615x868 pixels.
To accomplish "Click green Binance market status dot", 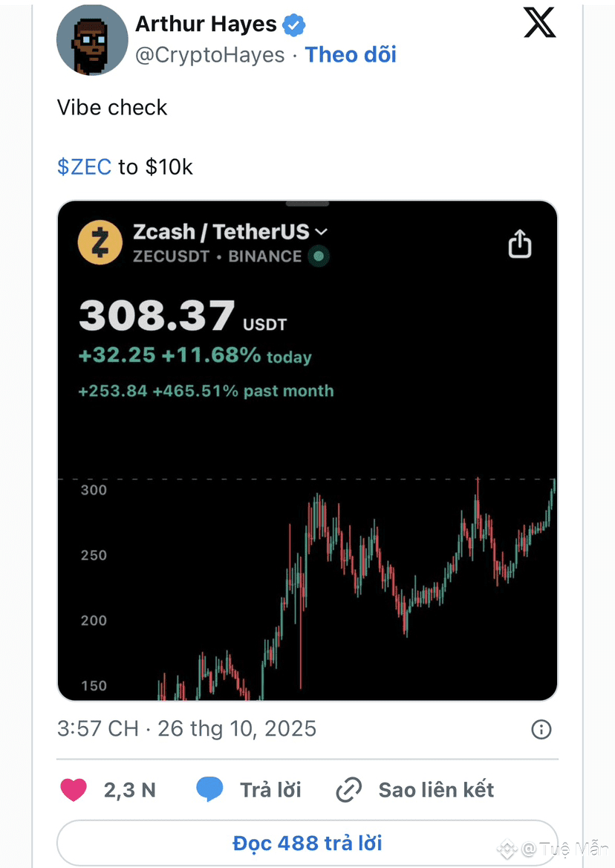I will point(319,257).
